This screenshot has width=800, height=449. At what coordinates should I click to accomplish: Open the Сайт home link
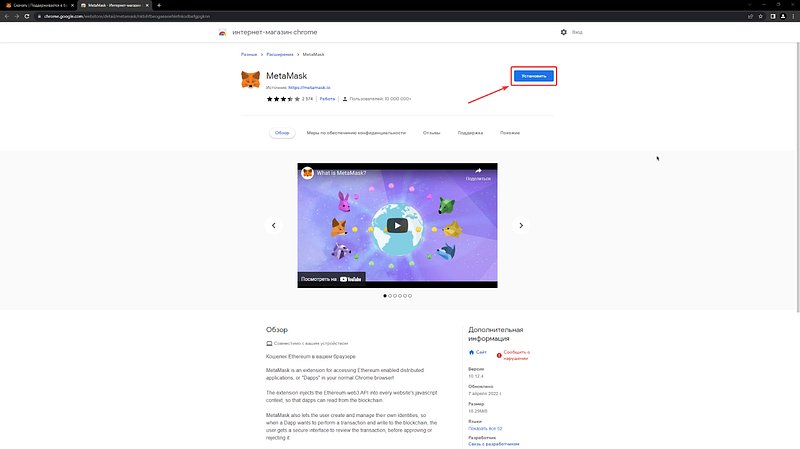point(478,352)
